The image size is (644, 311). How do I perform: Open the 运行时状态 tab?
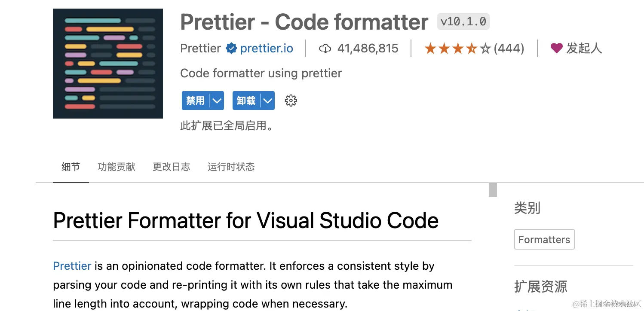[231, 167]
